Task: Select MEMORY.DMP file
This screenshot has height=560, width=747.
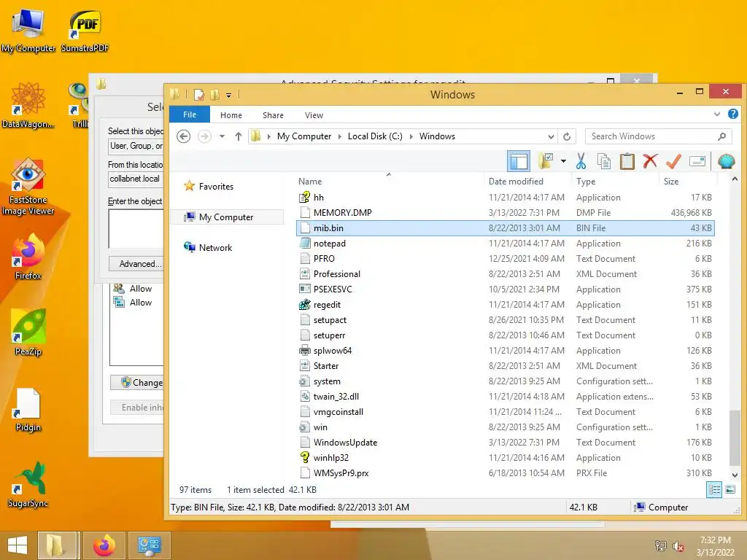Action: (x=505, y=213)
